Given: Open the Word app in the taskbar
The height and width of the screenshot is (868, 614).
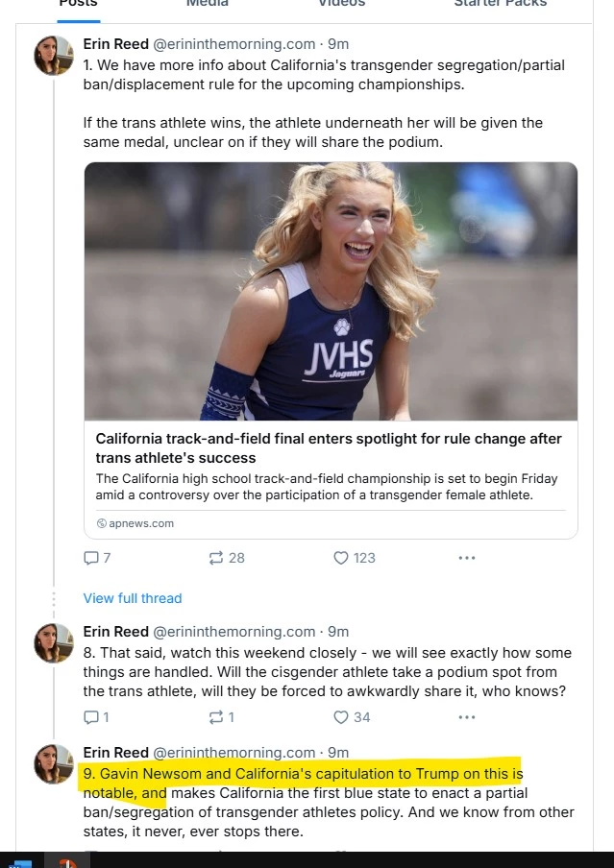Looking at the screenshot, I should click(x=18, y=863).
